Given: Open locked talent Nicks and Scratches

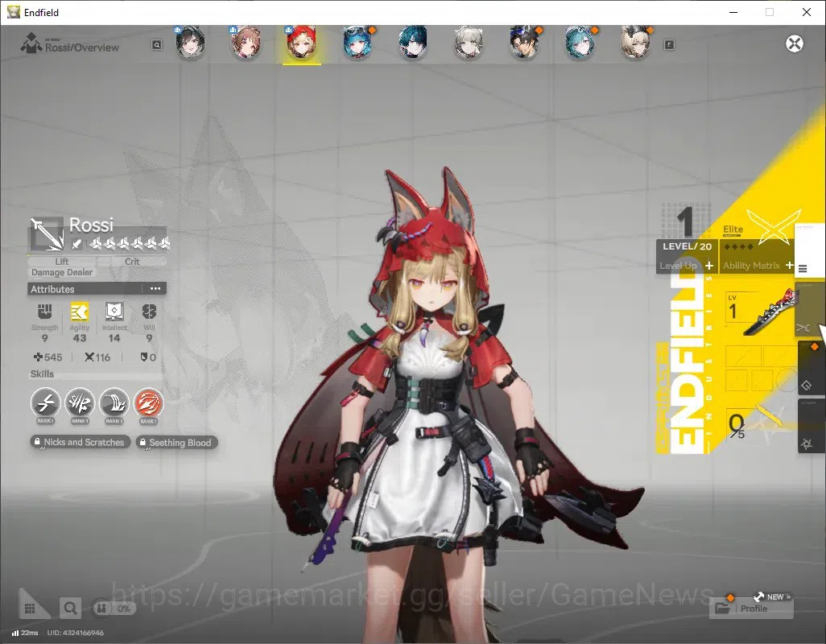Looking at the screenshot, I should 80,442.
